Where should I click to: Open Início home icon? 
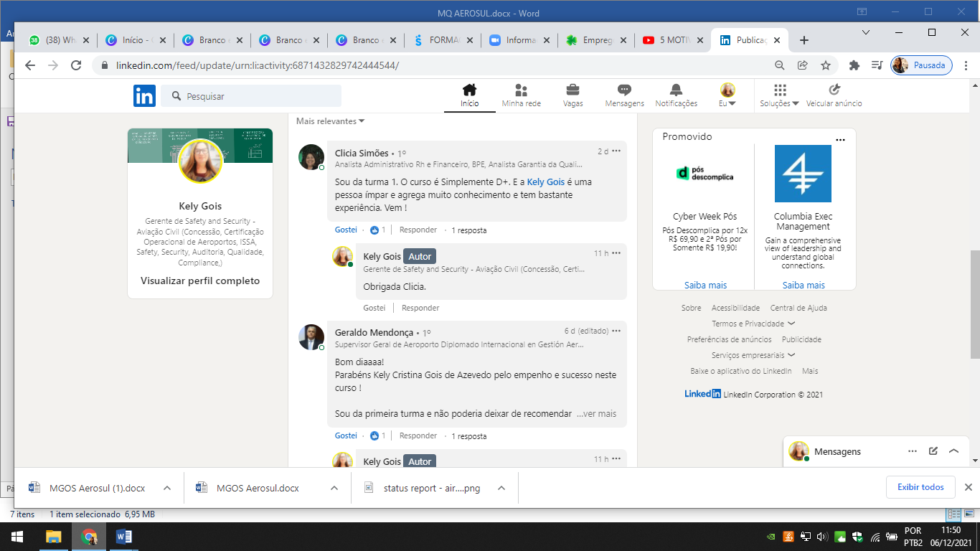(470, 90)
